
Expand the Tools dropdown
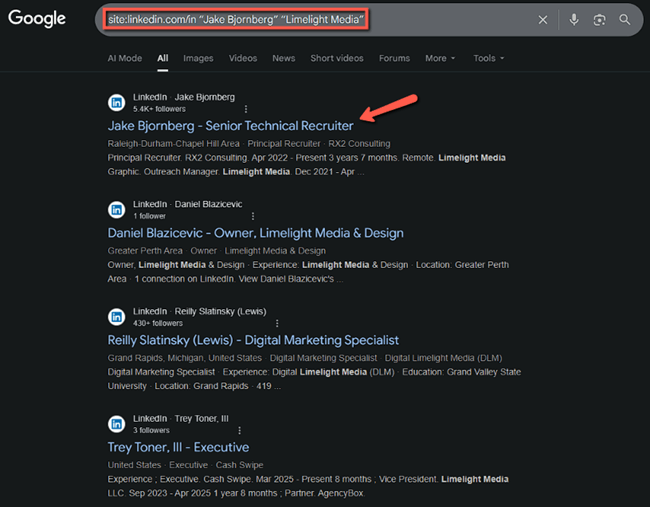(488, 58)
